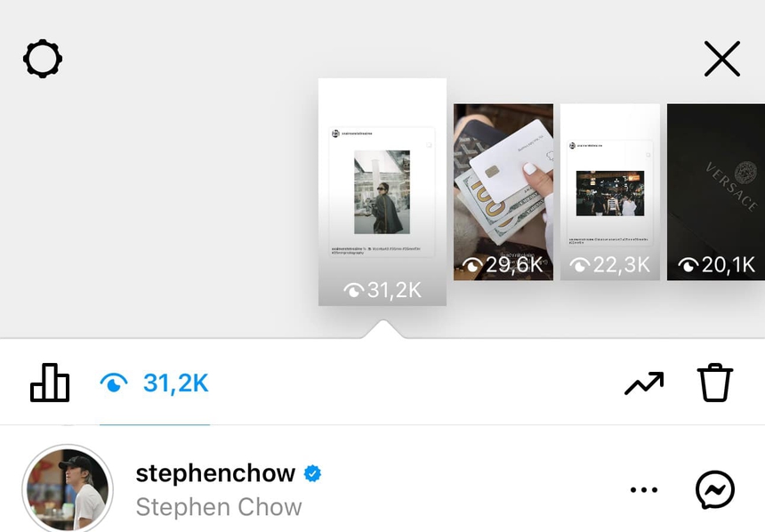Click the 29,6K view count overlay
The height and width of the screenshot is (532, 765).
click(x=503, y=265)
